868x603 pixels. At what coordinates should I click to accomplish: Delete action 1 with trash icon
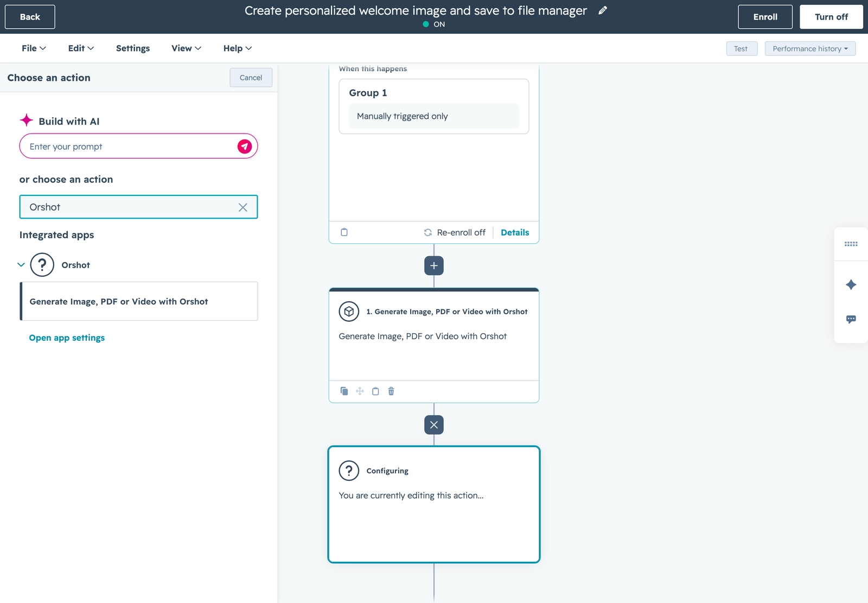click(x=391, y=391)
